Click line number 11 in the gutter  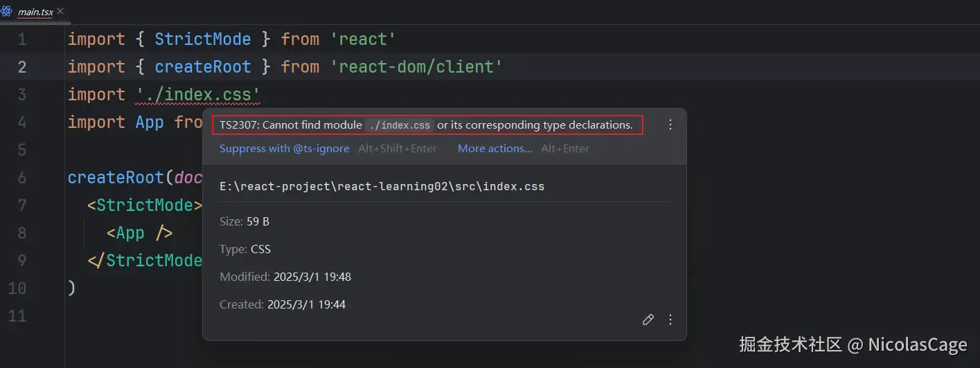pos(17,316)
